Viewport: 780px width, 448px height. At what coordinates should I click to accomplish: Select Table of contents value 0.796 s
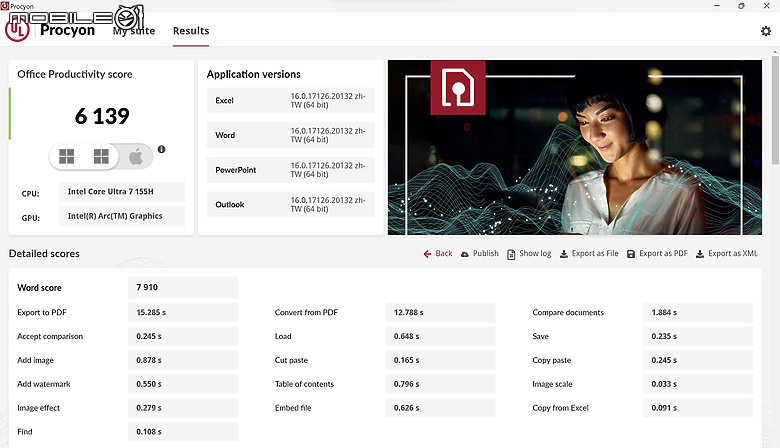[441, 384]
